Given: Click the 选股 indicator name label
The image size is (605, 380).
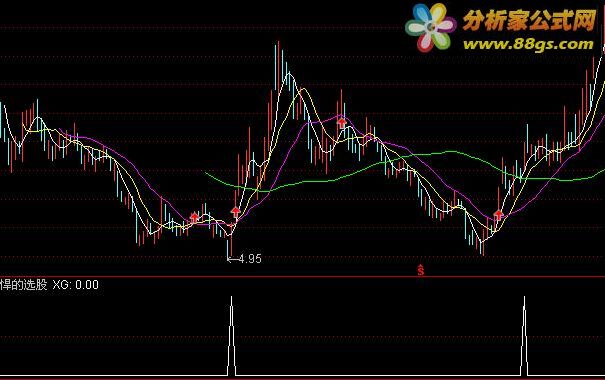Looking at the screenshot, I should tap(35, 285).
